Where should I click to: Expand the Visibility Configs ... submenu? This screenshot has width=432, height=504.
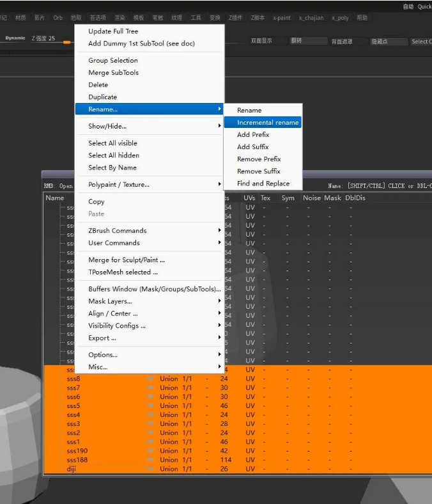pyautogui.click(x=150, y=326)
